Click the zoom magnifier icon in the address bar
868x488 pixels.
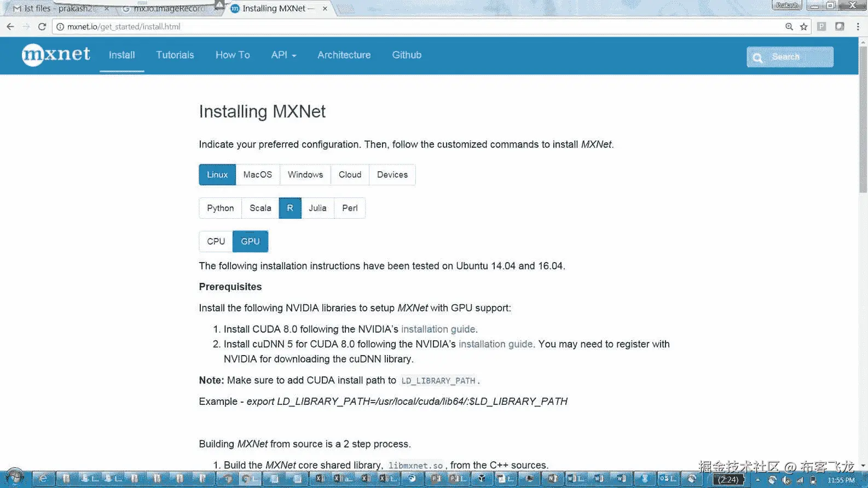click(x=789, y=26)
